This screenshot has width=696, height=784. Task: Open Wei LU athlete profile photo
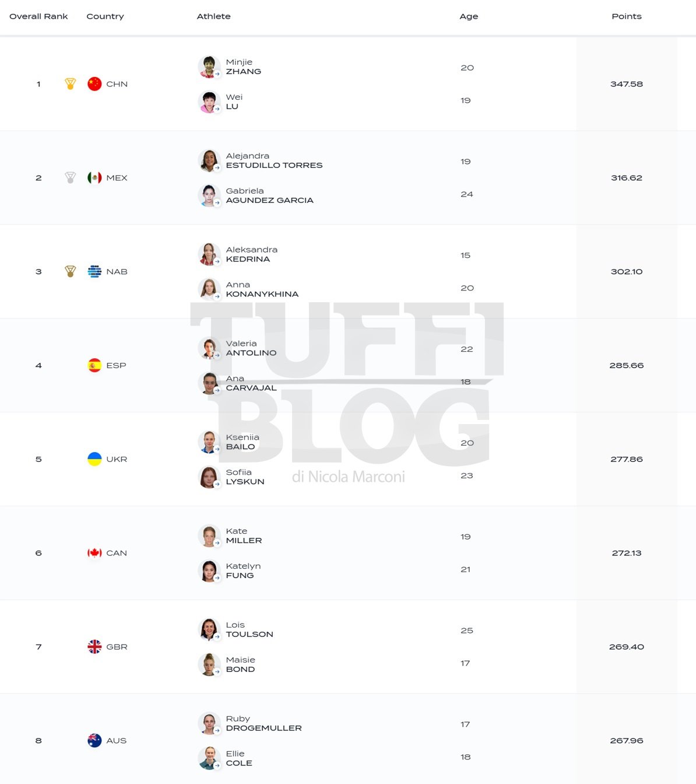(x=209, y=102)
